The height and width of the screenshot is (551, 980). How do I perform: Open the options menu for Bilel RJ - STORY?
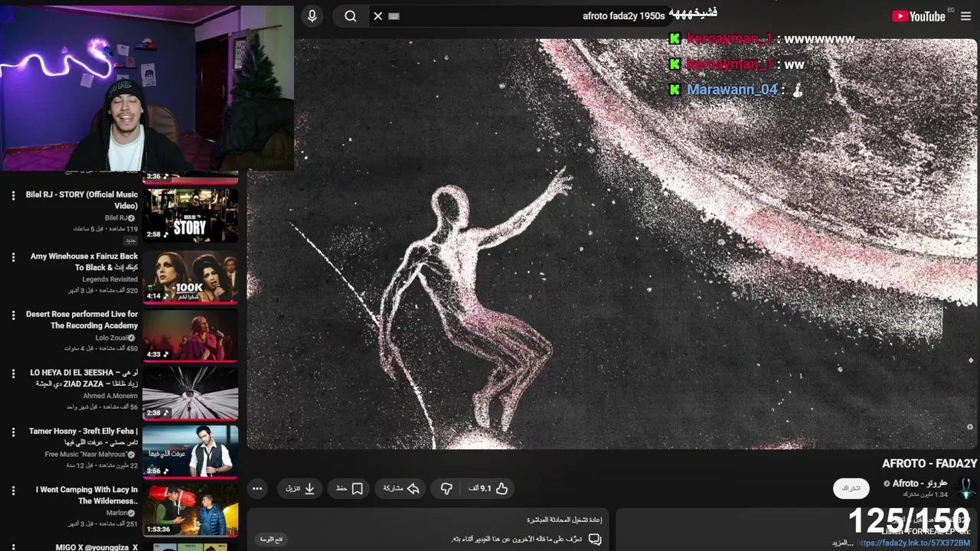13,196
